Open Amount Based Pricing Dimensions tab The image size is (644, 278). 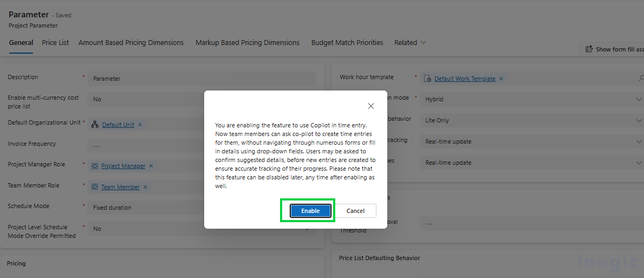coord(131,43)
